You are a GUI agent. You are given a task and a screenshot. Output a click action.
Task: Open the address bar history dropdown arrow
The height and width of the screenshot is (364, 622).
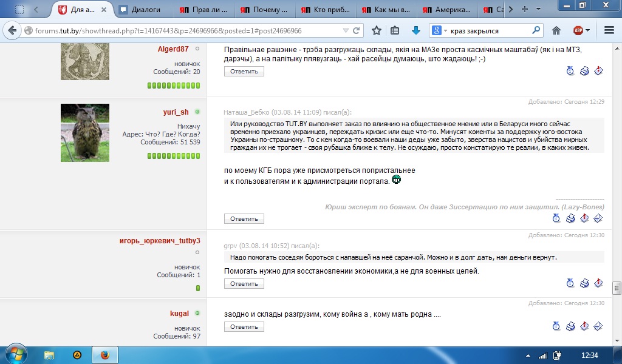(x=346, y=30)
